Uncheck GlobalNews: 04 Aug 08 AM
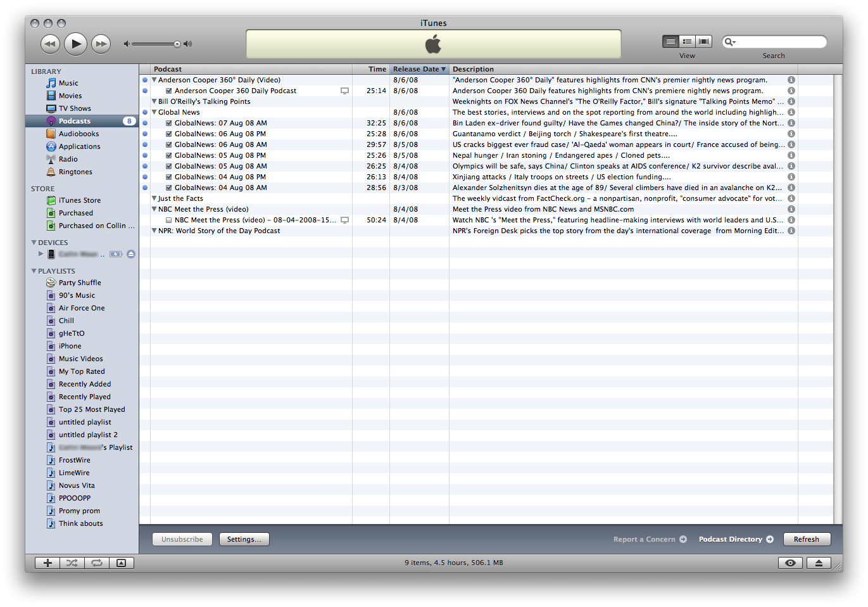Screen dimensions: 868x607 (x=169, y=188)
